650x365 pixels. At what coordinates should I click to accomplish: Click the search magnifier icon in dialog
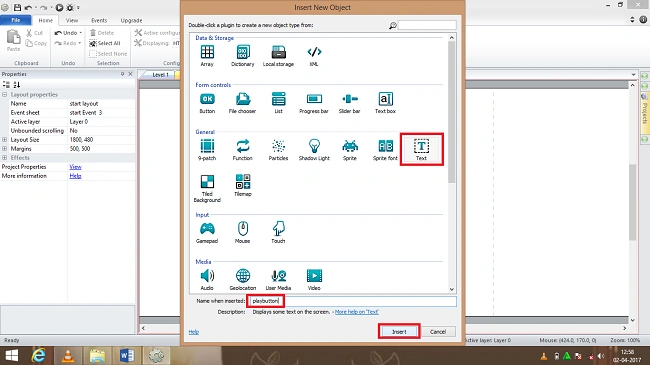(393, 26)
